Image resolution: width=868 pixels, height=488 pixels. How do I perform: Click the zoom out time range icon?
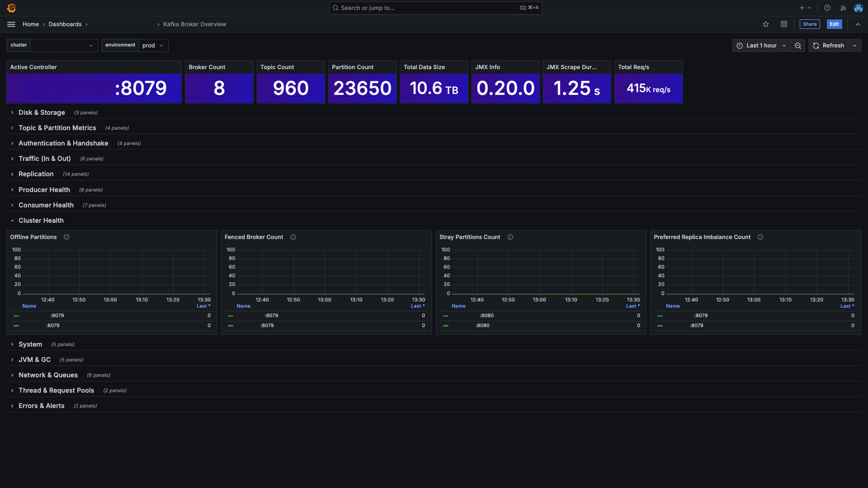tap(798, 46)
